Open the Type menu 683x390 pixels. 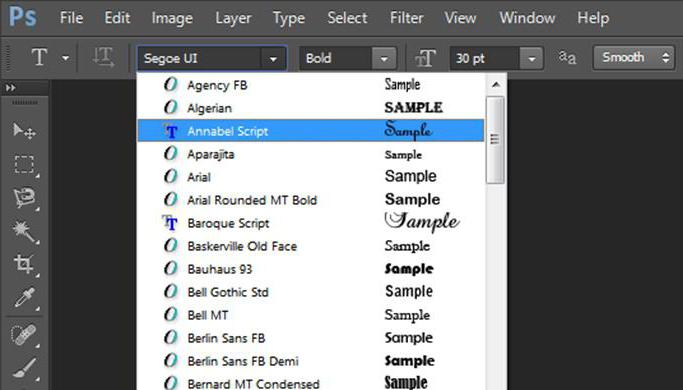click(x=288, y=18)
